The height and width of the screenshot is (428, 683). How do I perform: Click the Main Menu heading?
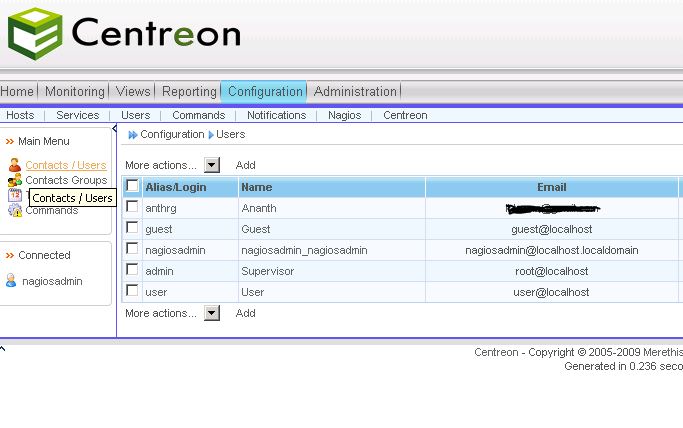coord(44,141)
